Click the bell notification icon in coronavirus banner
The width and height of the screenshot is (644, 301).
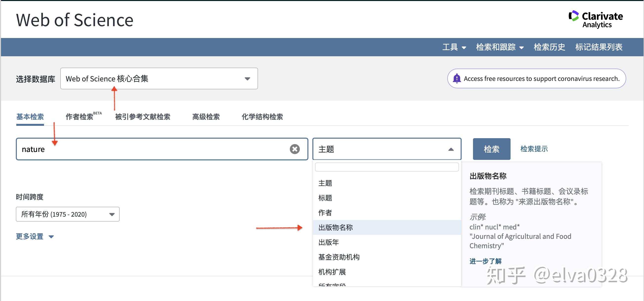pyautogui.click(x=457, y=78)
